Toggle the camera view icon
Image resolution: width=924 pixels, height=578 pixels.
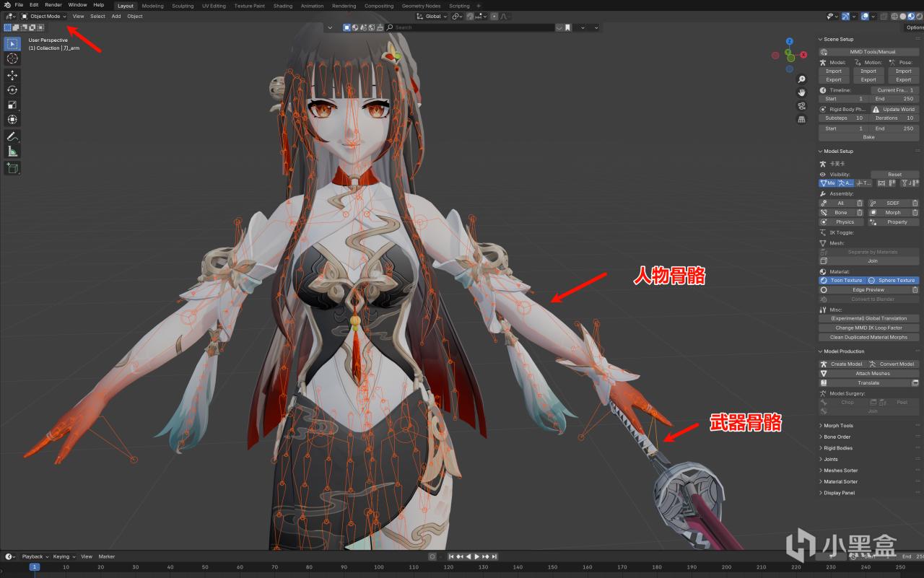click(801, 106)
